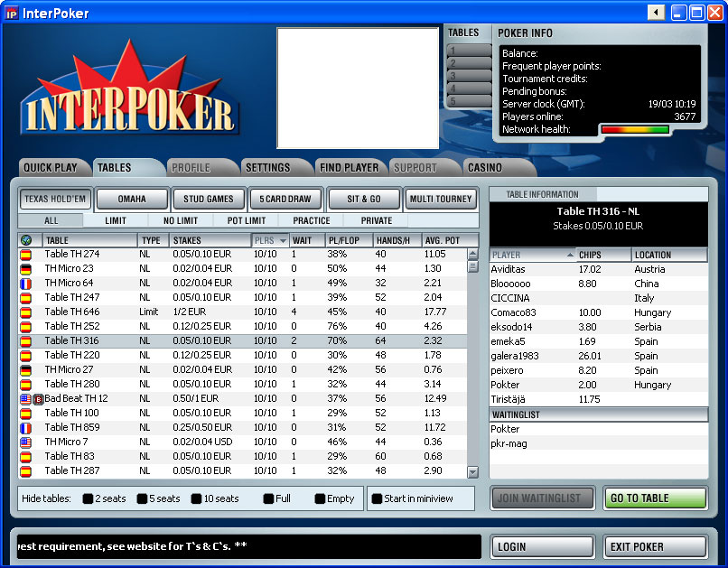This screenshot has height=568, width=728.
Task: Select the NO LIMIT filter tab
Action: (x=181, y=220)
